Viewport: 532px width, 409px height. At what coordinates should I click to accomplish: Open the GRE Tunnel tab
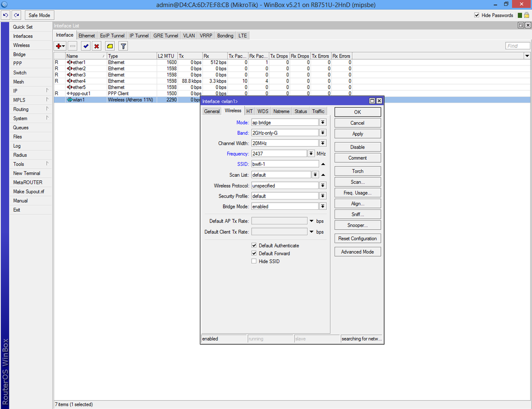(x=165, y=35)
